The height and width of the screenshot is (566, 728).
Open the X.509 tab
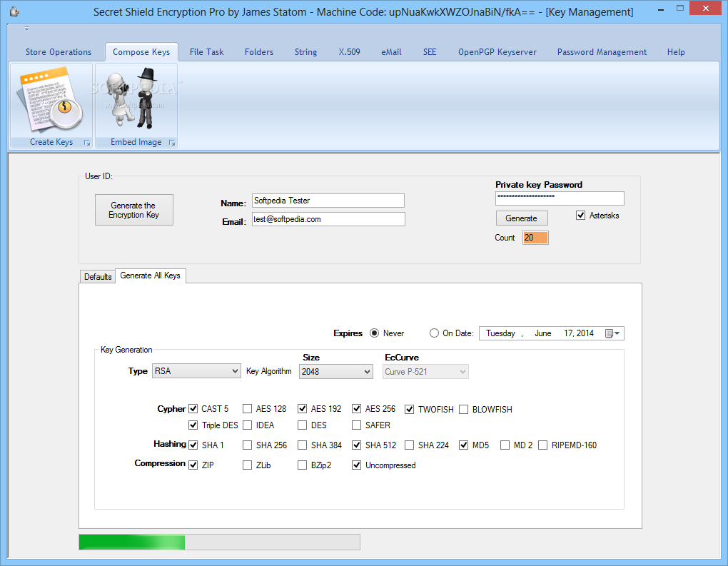(349, 52)
